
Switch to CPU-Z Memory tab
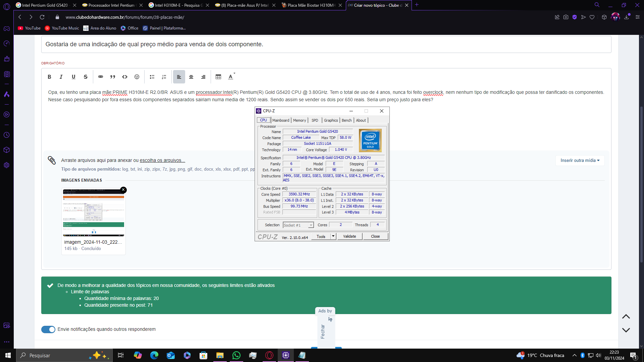300,120
